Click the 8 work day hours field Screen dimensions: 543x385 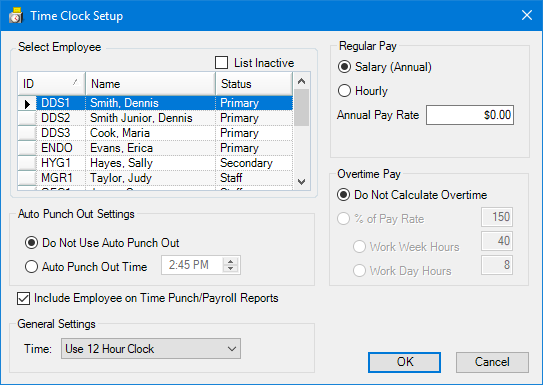click(x=497, y=265)
